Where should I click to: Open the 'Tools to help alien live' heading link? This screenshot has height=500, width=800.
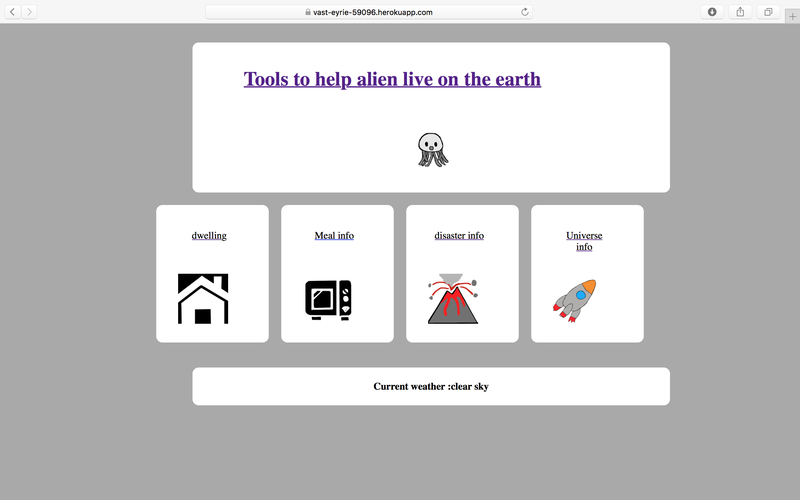pyautogui.click(x=392, y=79)
